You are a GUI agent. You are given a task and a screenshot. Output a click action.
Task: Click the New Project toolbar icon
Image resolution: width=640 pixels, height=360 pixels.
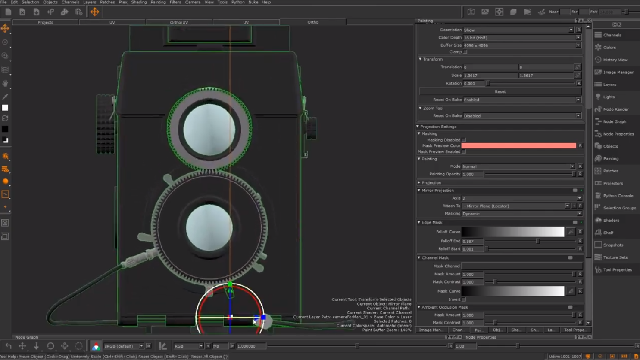pos(8,12)
